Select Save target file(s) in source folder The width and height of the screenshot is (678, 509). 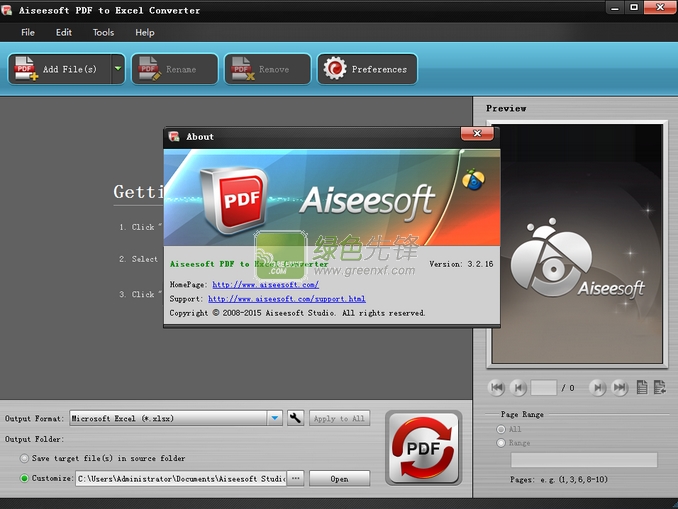click(25, 458)
